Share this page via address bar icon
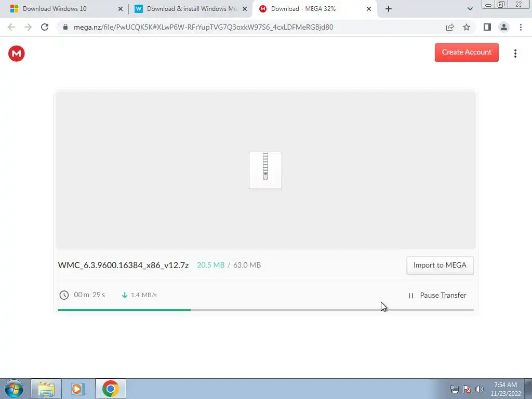 (450, 27)
